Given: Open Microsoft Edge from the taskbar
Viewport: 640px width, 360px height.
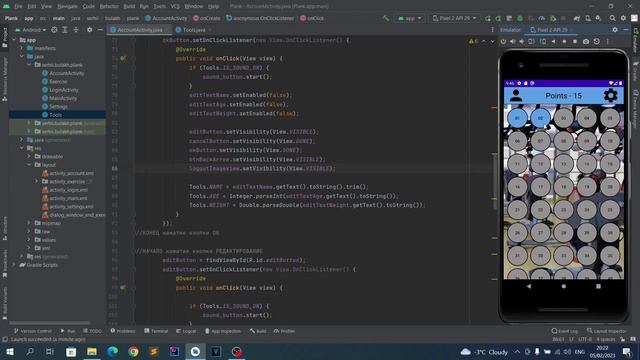Looking at the screenshot, I should 113,351.
